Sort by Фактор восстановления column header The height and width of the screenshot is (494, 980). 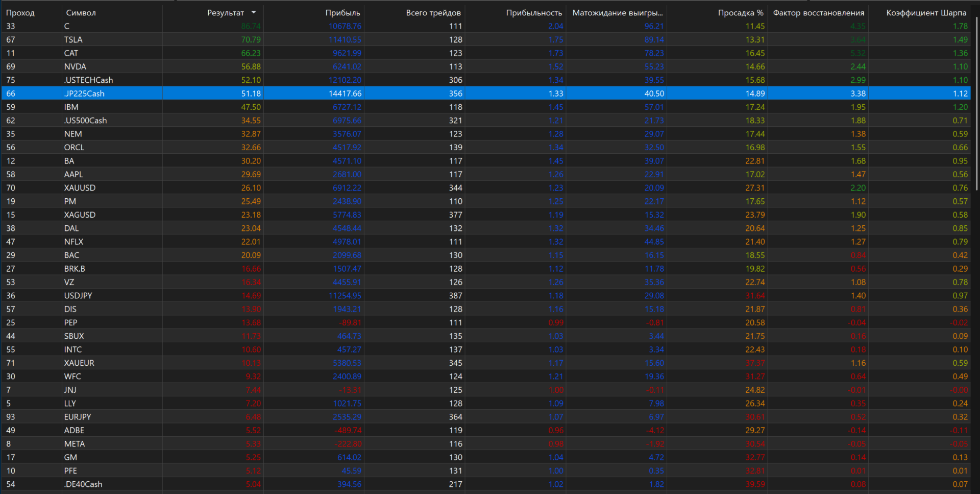coord(819,13)
